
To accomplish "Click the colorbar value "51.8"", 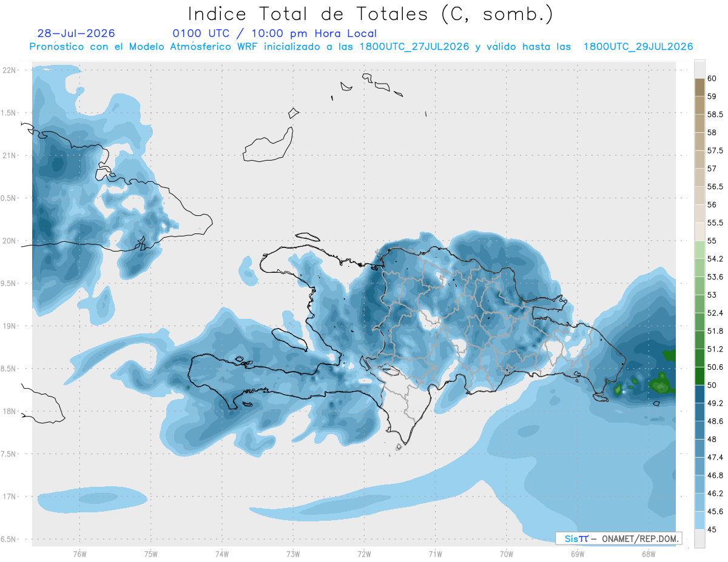I will [715, 331].
